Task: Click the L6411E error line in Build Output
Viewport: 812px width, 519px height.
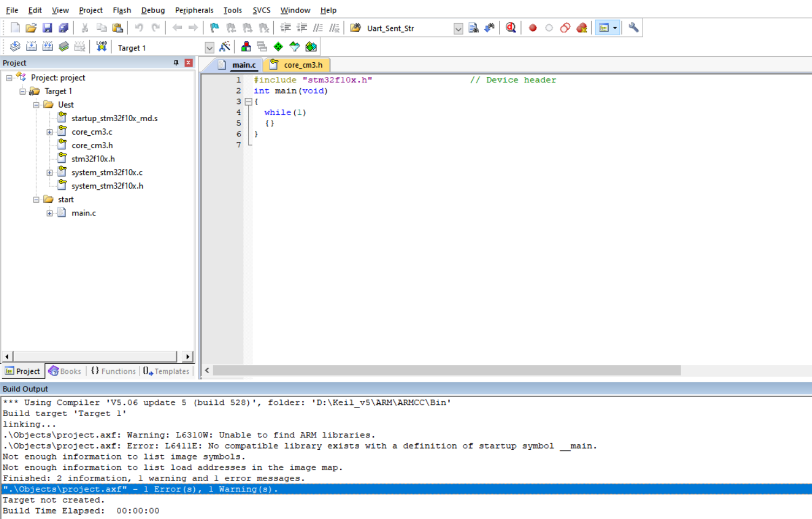Action: click(x=300, y=446)
